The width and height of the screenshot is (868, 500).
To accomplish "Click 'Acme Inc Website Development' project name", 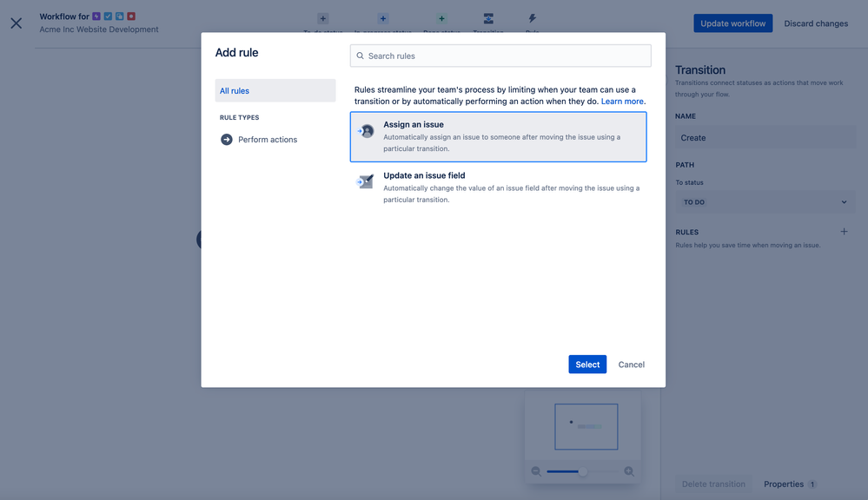I will point(99,30).
